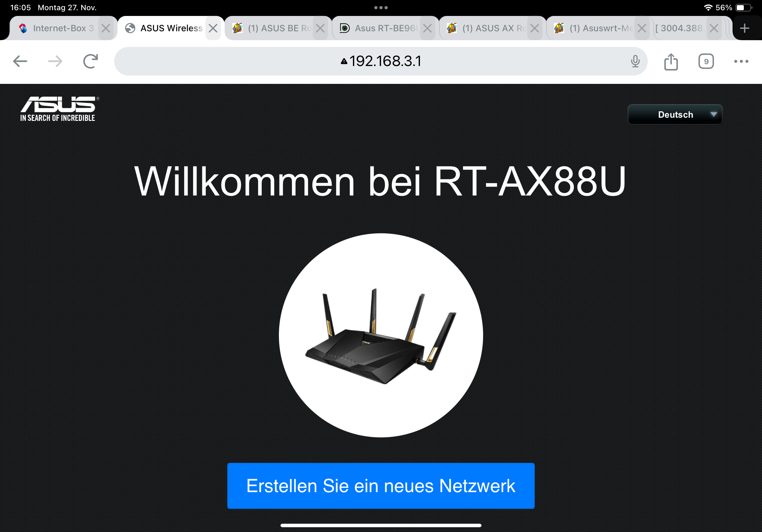Click the forward navigation arrow

pos(55,61)
